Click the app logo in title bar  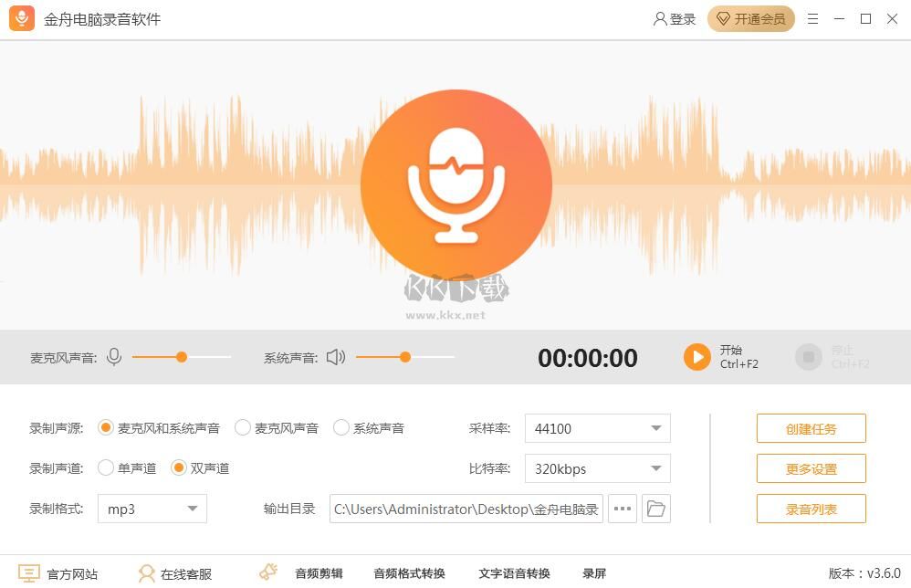pos(20,18)
